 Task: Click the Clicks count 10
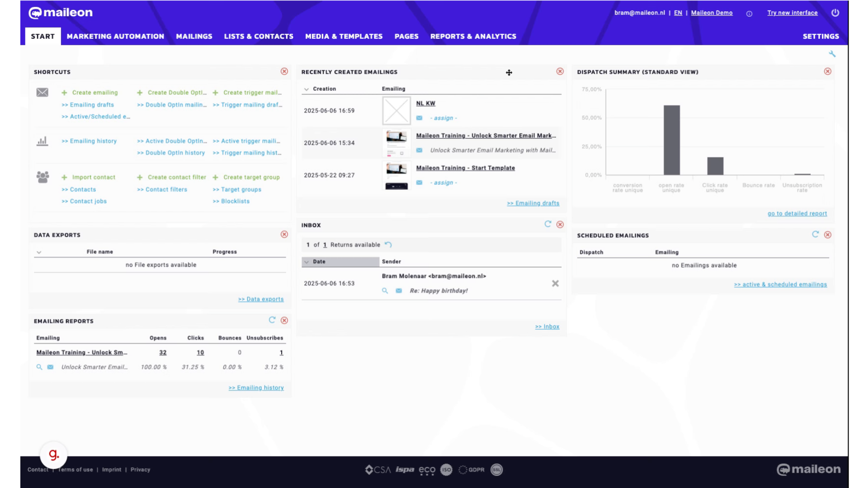pos(200,352)
